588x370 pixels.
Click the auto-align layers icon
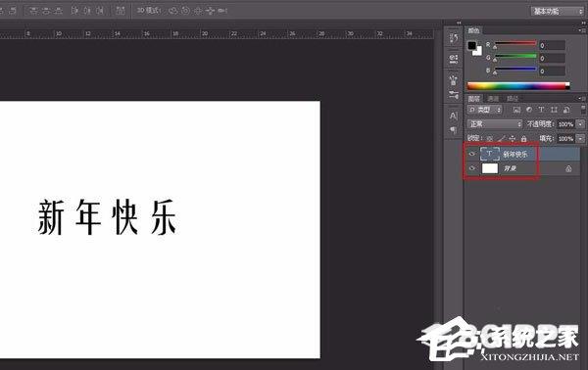tap(120, 11)
